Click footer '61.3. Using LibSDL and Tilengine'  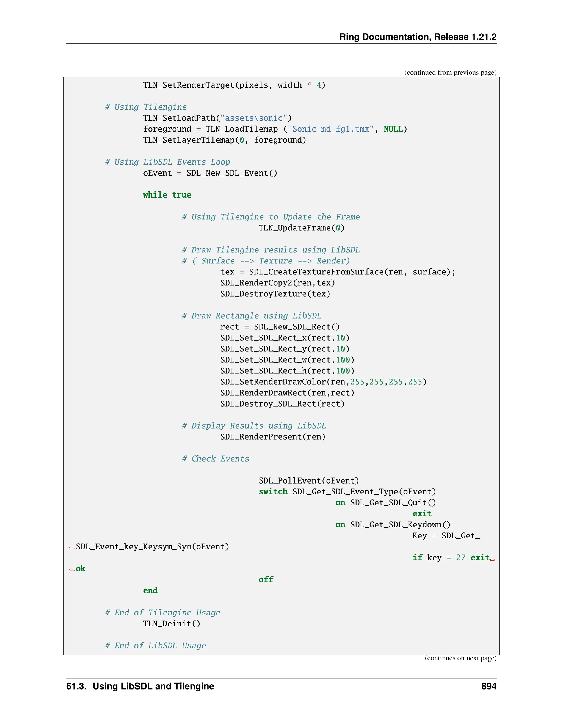pyautogui.click(x=140, y=686)
